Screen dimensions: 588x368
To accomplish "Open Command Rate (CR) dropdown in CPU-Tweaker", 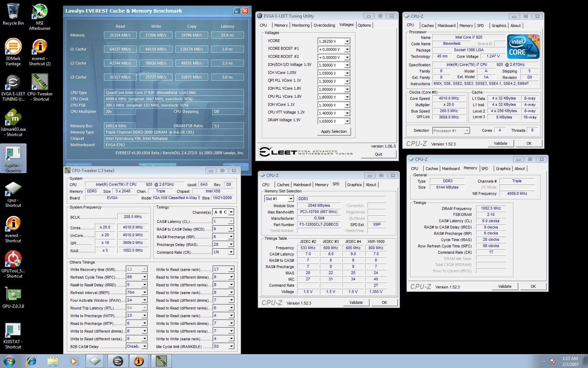I will point(231,252).
